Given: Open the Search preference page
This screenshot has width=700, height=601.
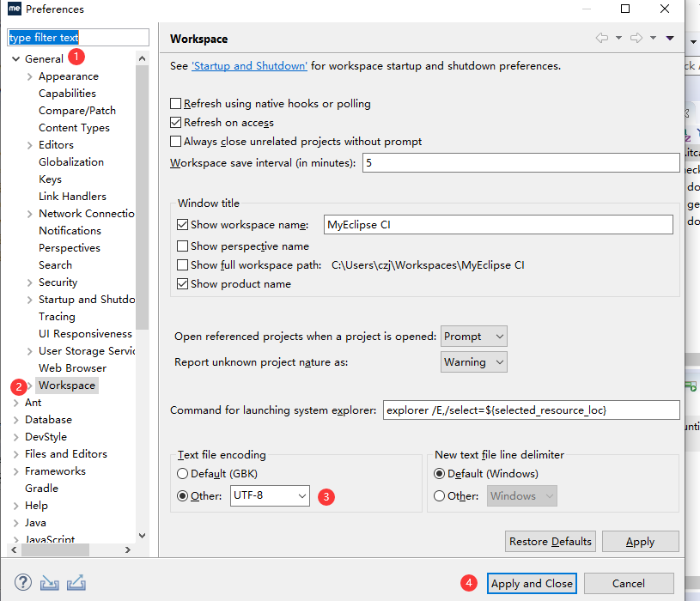Looking at the screenshot, I should [x=55, y=265].
